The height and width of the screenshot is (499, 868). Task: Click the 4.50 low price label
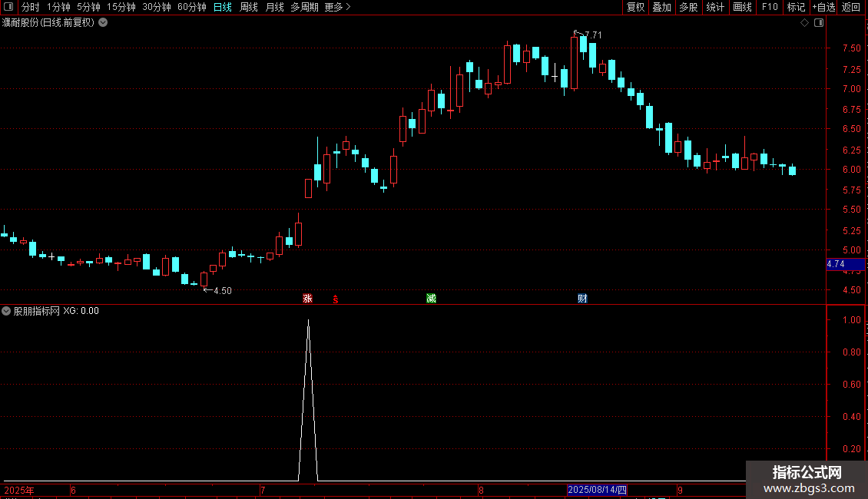[x=223, y=290]
